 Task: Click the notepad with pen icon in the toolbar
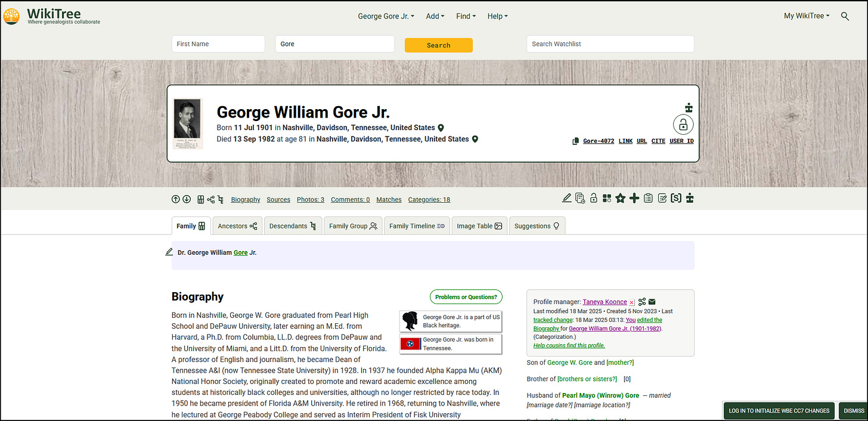662,198
